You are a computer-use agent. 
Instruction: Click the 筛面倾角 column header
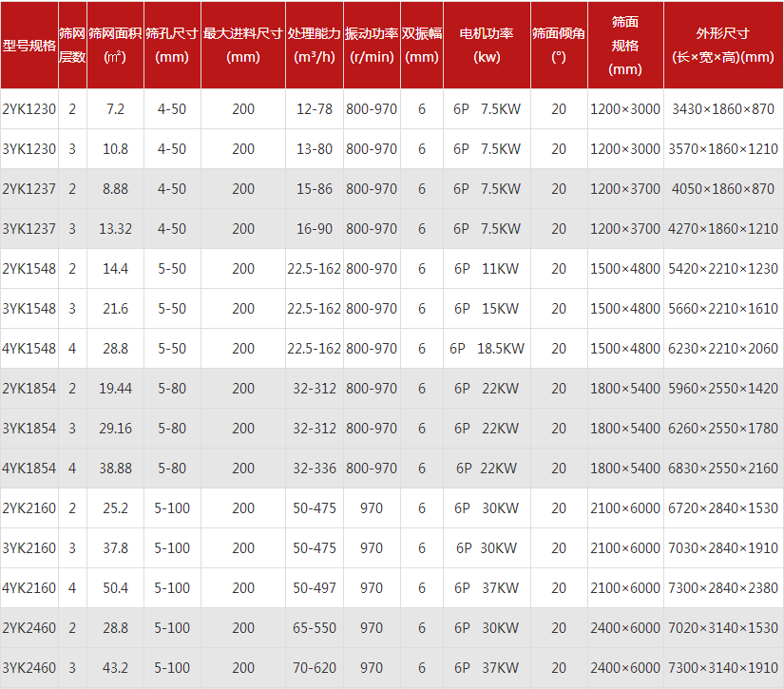(x=558, y=45)
